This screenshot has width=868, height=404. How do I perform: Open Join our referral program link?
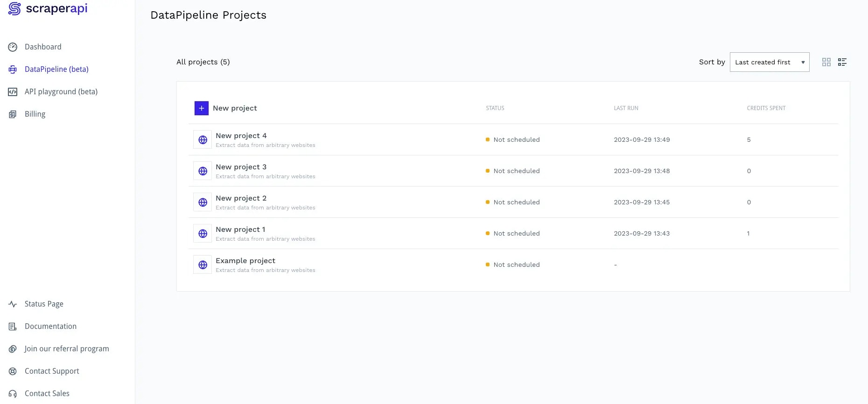pos(67,348)
